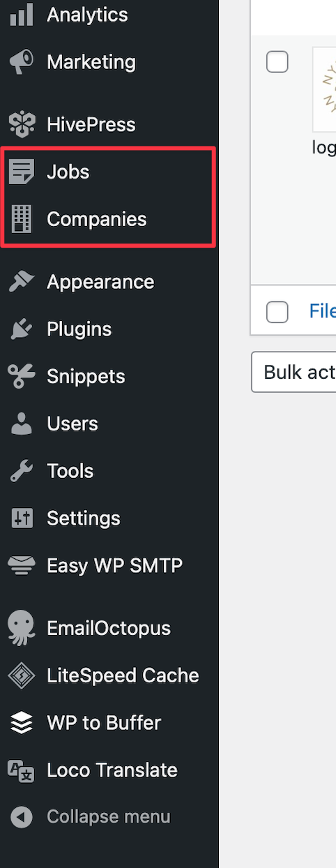Screen dimensions: 336x868
Task: Click the LiteSpeed Cache diamond icon
Action: coord(22,675)
